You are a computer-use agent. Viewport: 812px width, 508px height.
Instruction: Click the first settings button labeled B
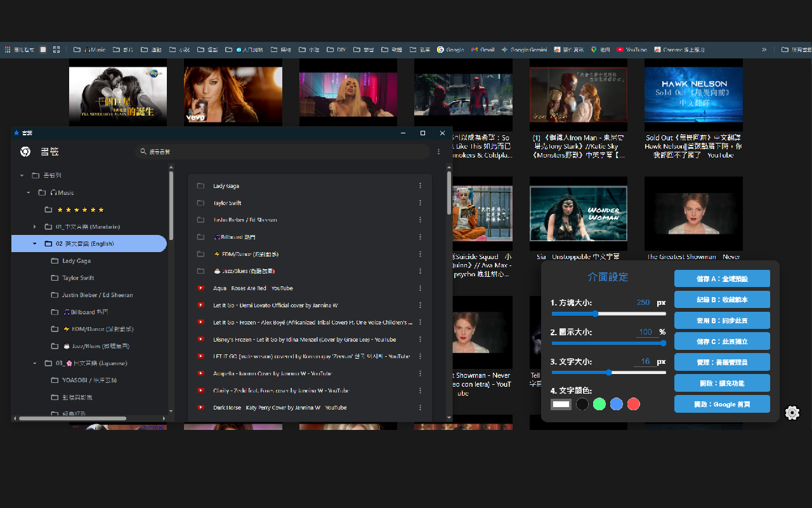coord(722,299)
